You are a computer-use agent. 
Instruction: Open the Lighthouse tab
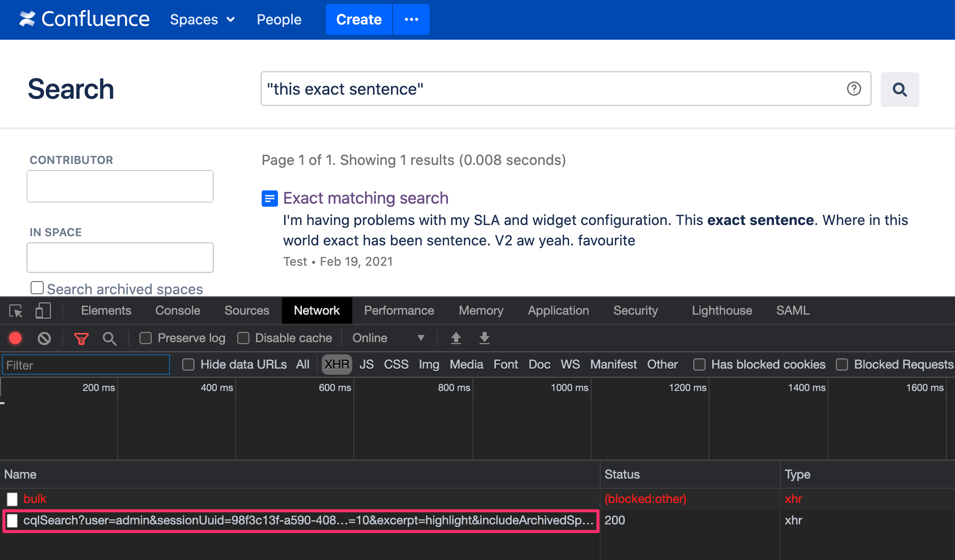click(x=722, y=311)
